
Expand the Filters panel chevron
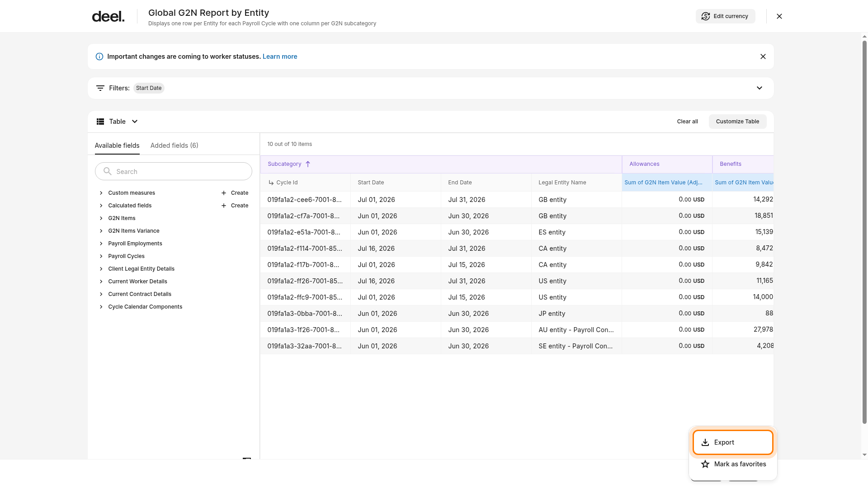click(x=759, y=88)
